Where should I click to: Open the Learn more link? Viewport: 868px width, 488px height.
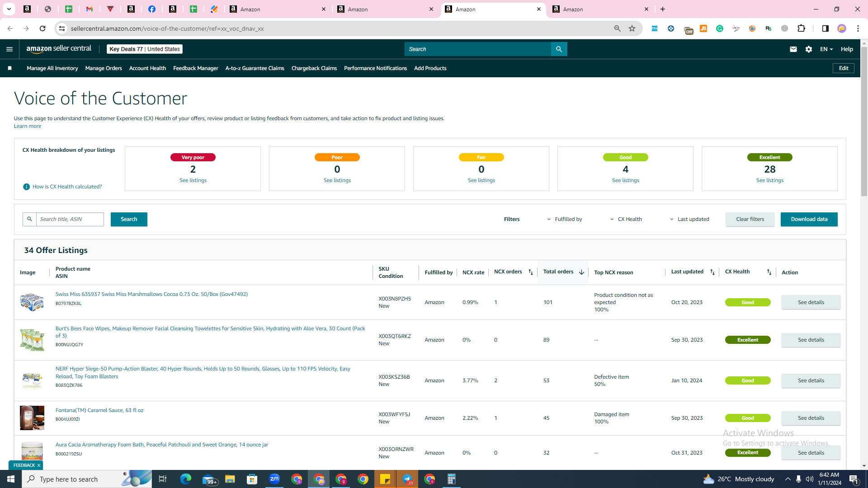click(28, 126)
